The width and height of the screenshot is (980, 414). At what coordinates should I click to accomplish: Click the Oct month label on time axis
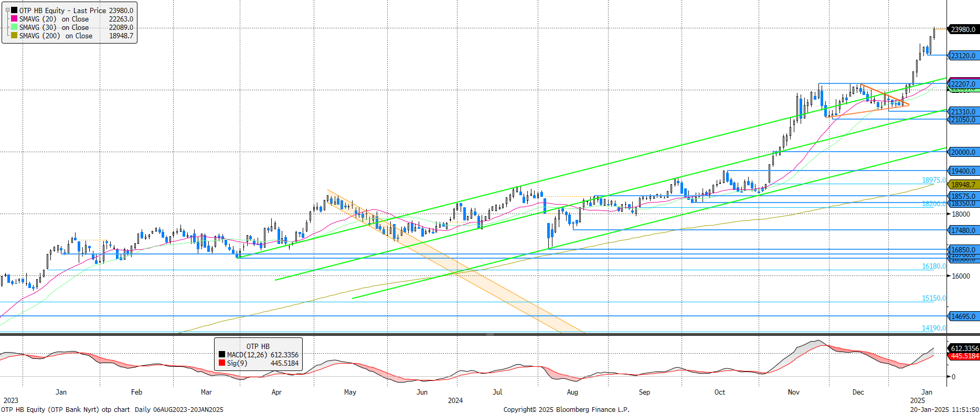pos(720,392)
